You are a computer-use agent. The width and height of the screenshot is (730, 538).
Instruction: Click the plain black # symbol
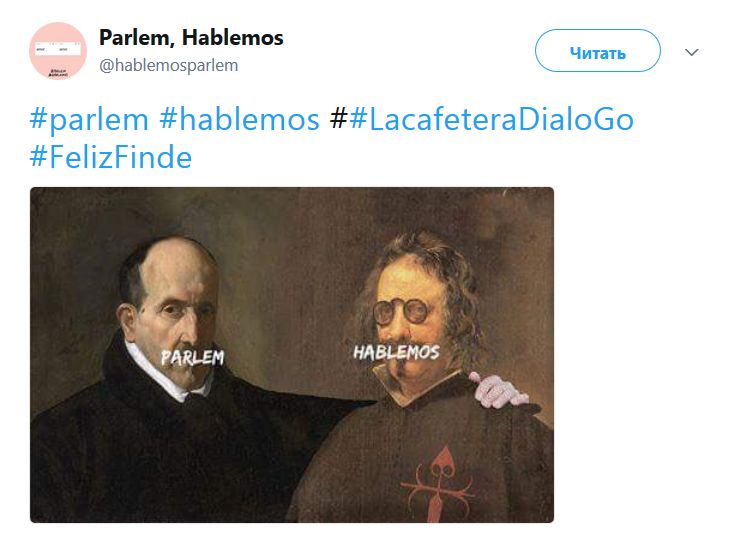(x=338, y=119)
